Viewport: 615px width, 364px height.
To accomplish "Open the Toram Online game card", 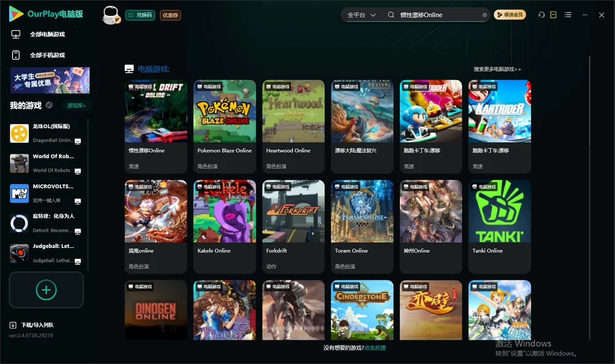I will 362,226.
